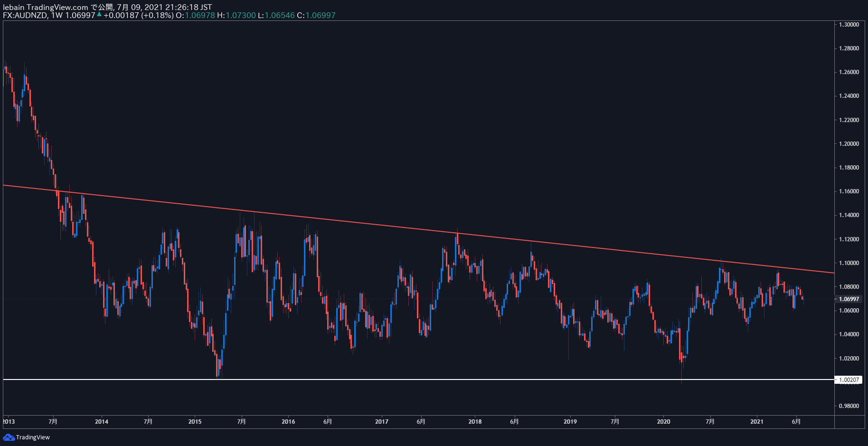Click the 2017 label on time axis
Image resolution: width=868 pixels, height=446 pixels.
(x=382, y=421)
